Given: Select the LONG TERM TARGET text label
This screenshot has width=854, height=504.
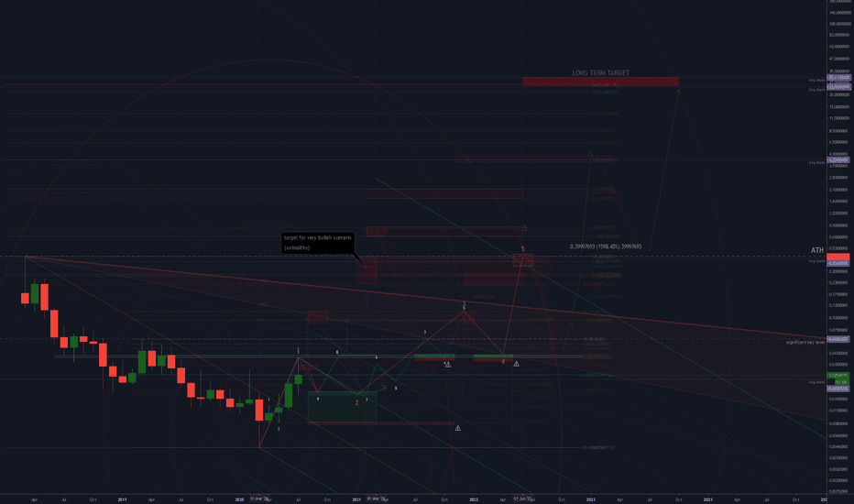Looking at the screenshot, I should pos(601,72).
